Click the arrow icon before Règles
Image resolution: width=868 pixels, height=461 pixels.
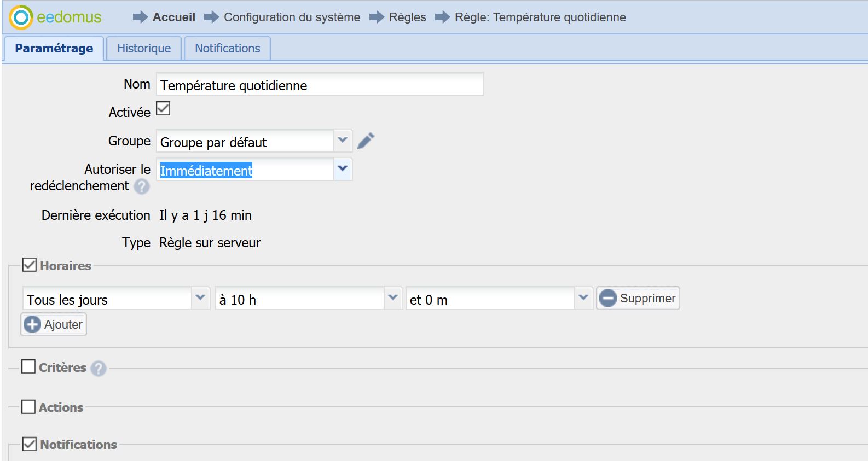click(x=377, y=17)
